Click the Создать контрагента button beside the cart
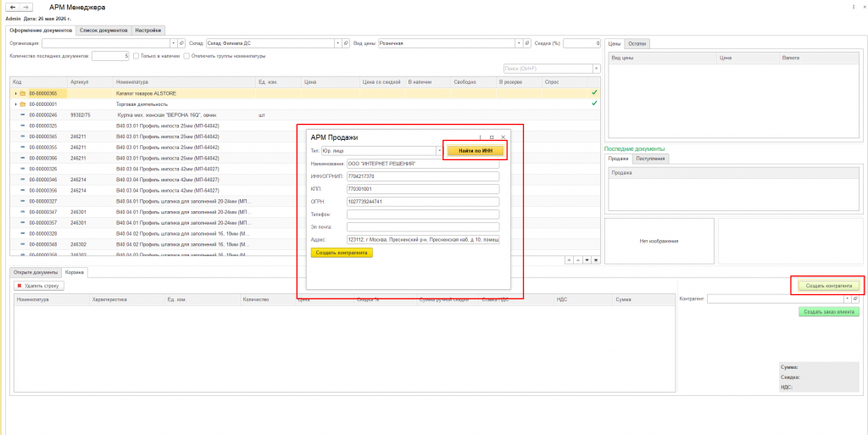 (x=828, y=286)
